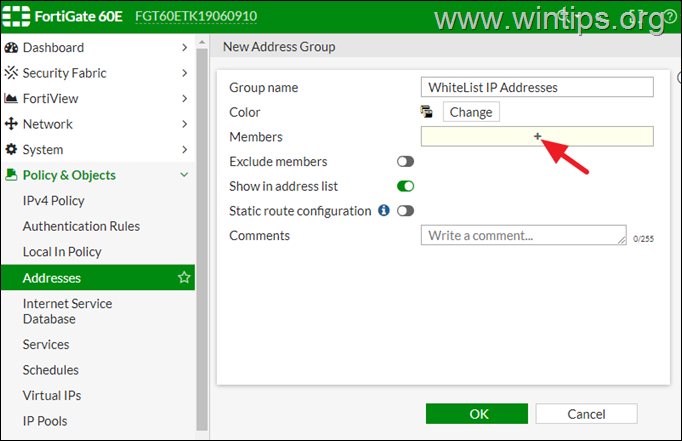Collapse the Policy & Objects section
Viewport: 682px width, 441px height.
tap(184, 175)
